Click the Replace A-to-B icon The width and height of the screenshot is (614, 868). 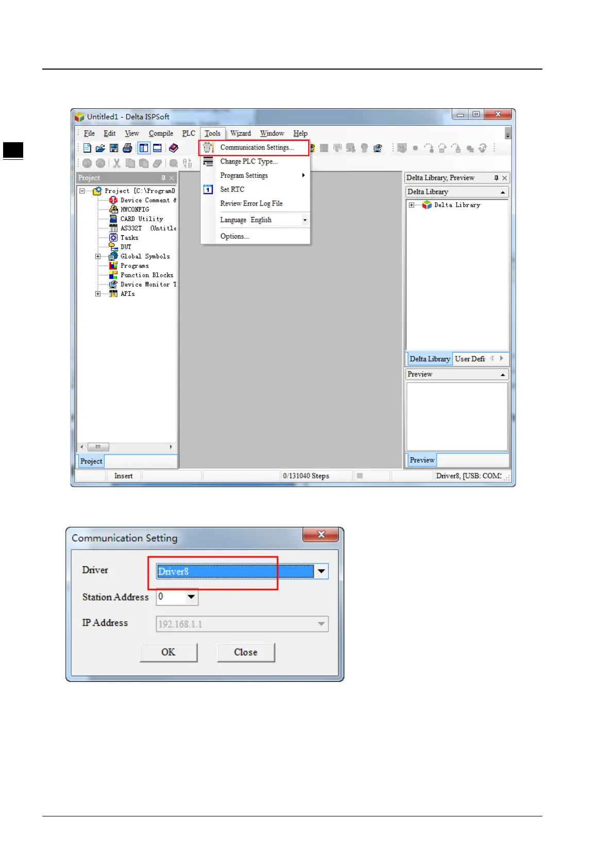coord(187,163)
